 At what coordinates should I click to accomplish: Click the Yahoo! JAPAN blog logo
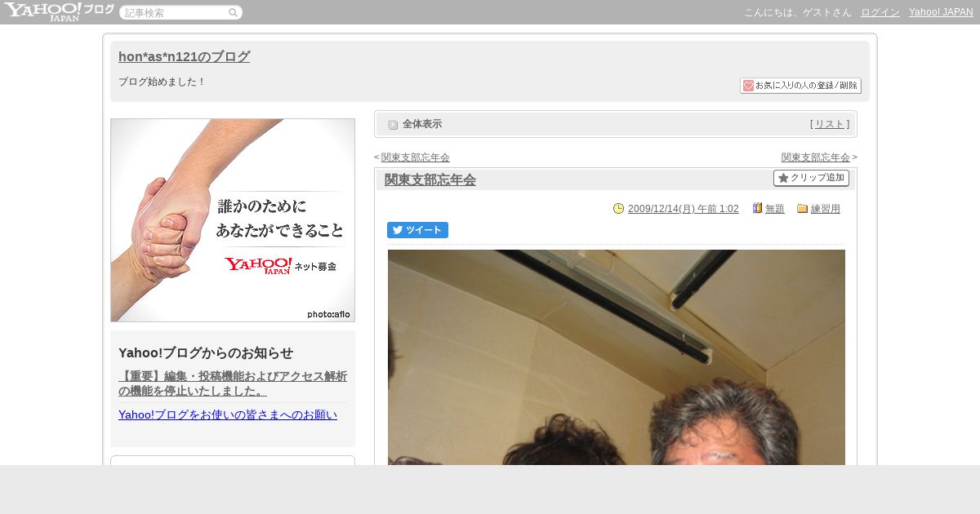[59, 11]
